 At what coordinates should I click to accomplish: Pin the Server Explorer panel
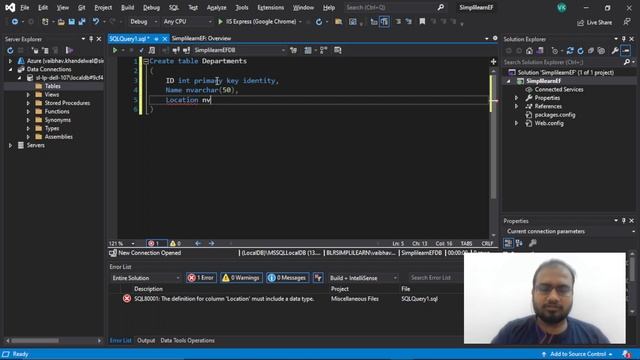(x=91, y=39)
